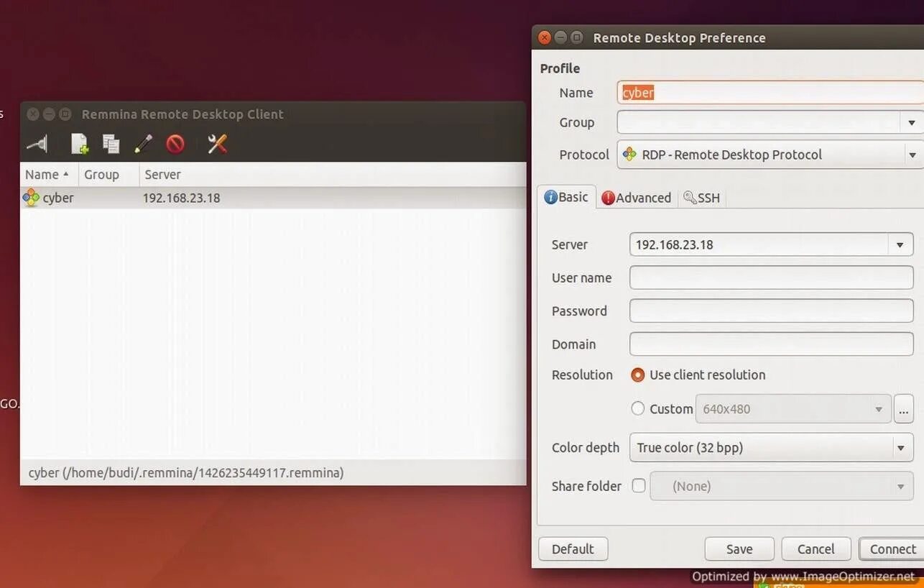The image size is (924, 588).
Task: Copy the selected profile in Remmina toolbar
Action: pyautogui.click(x=111, y=144)
